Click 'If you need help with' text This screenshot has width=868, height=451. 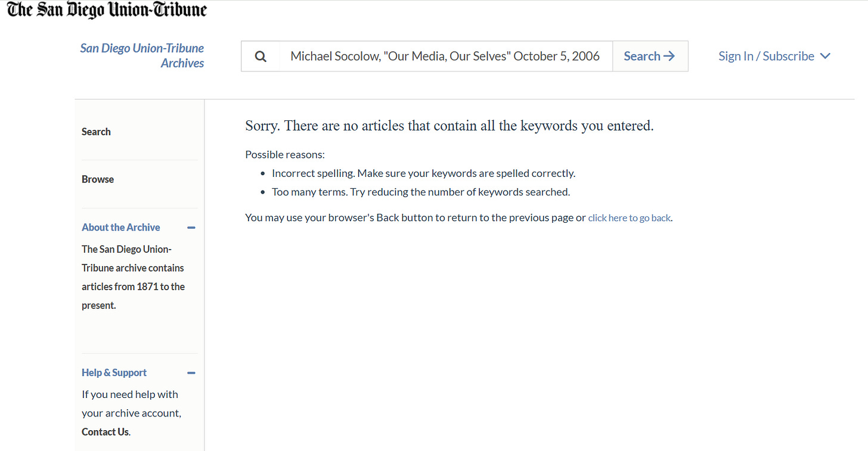[130, 394]
